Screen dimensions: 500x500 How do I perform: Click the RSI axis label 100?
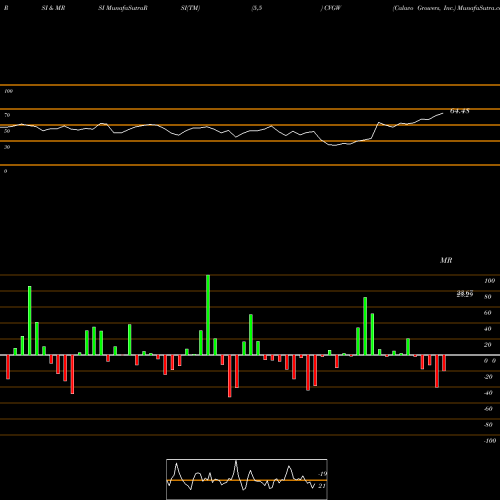tap(8, 91)
